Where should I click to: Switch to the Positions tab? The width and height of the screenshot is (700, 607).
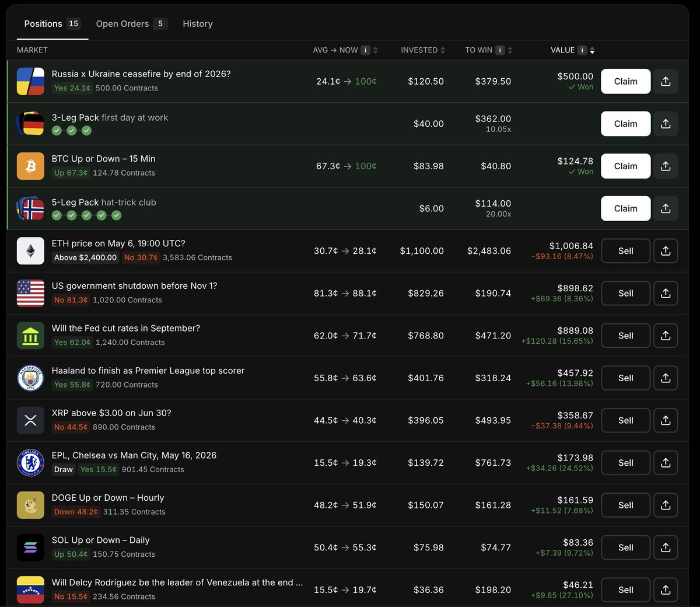coord(52,24)
